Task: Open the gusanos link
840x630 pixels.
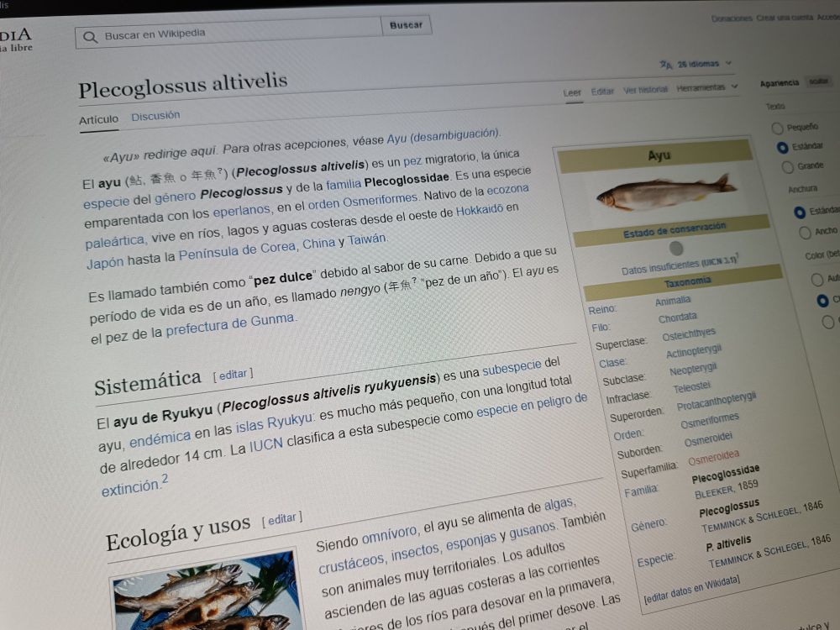Action: click(532, 530)
